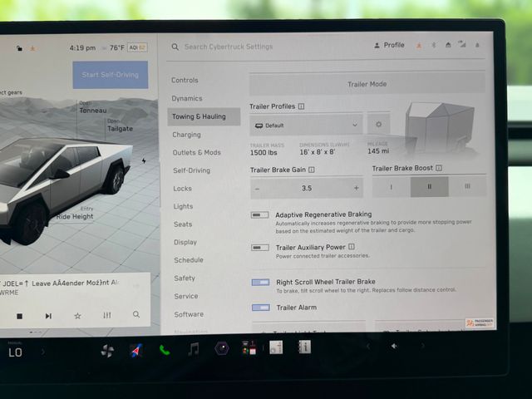Open the dashcam camera app
The image size is (532, 399).
click(222, 348)
